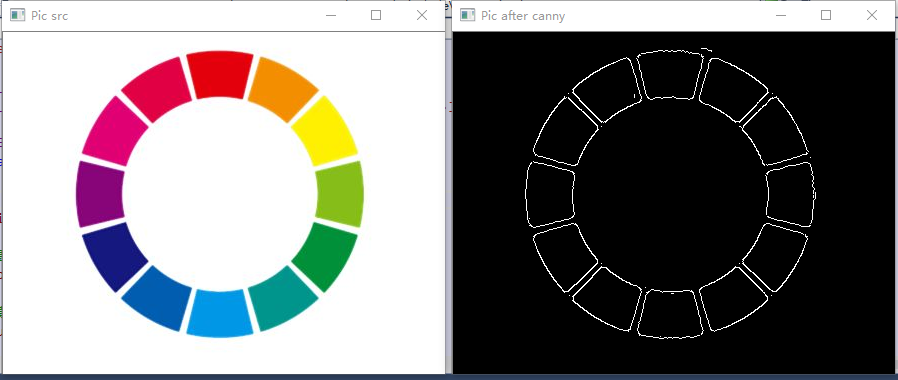Click the purple wheel segment

(100, 194)
